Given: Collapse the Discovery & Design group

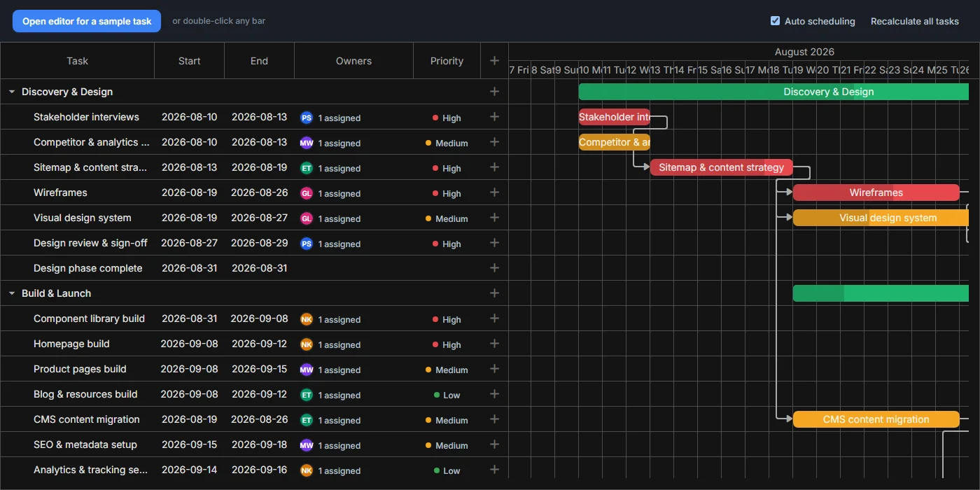Looking at the screenshot, I should [x=12, y=92].
